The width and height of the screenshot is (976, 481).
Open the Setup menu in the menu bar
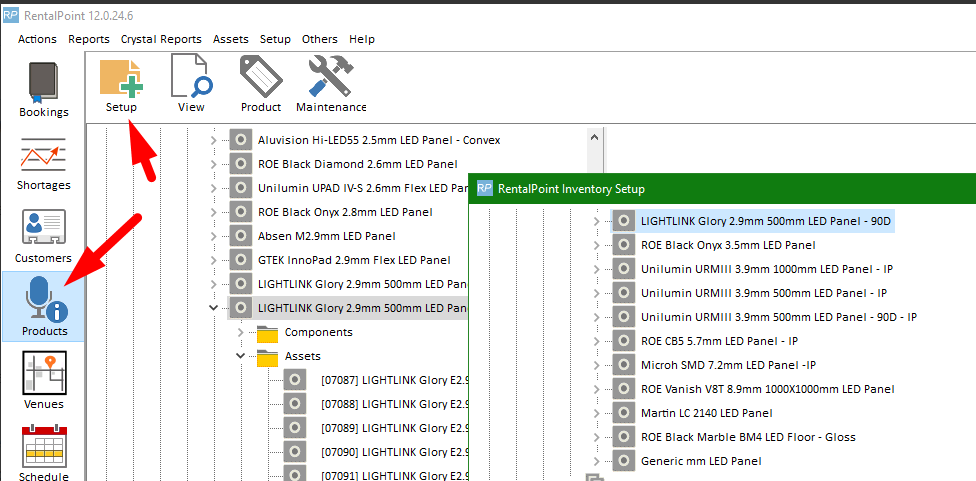pos(275,39)
